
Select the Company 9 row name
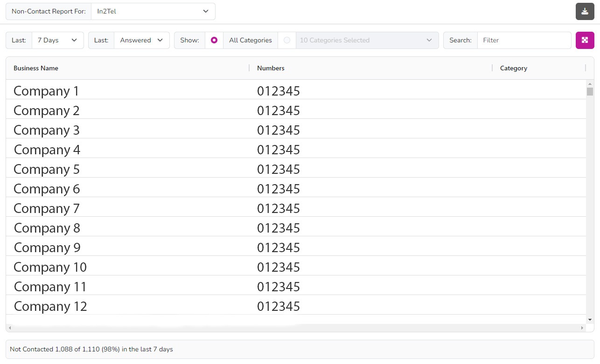[x=47, y=248]
